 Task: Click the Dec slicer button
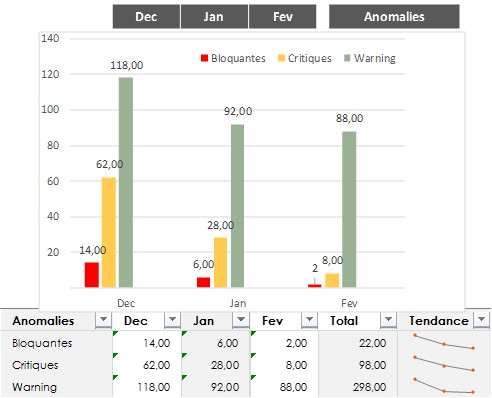coord(146,16)
